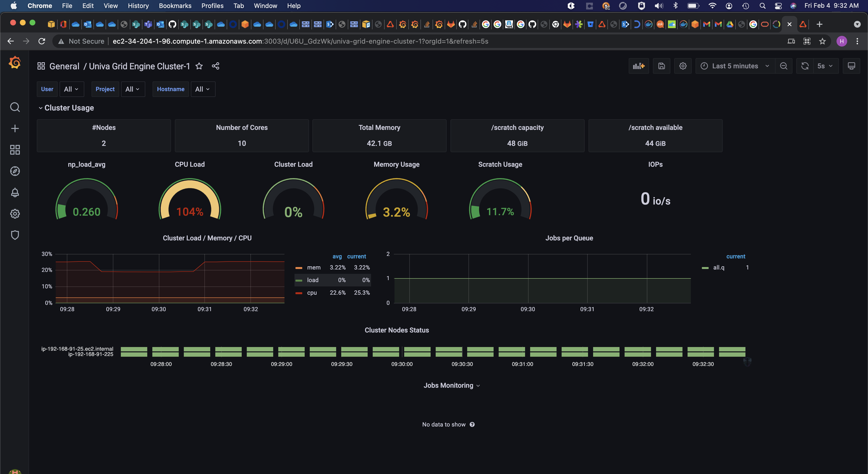
Task: Open the Project variable All dropdown
Action: point(133,89)
